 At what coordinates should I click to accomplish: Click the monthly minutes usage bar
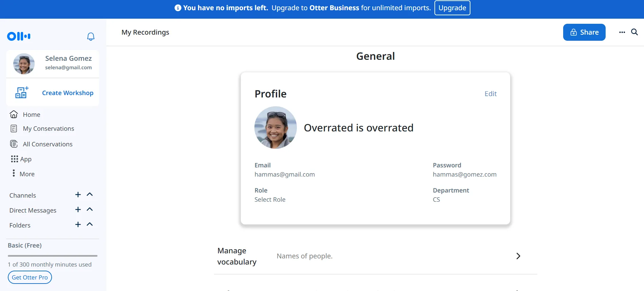[53, 256]
